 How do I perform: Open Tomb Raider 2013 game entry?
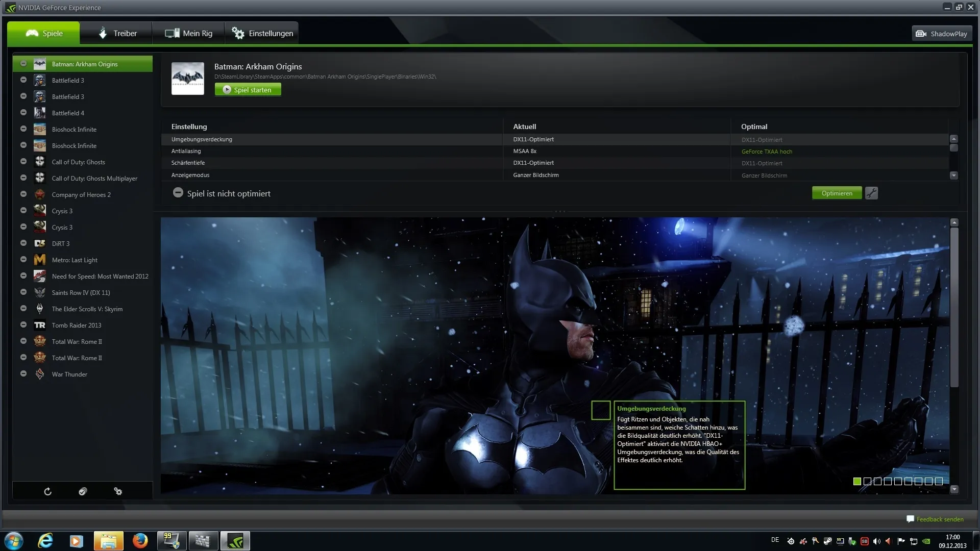(77, 325)
